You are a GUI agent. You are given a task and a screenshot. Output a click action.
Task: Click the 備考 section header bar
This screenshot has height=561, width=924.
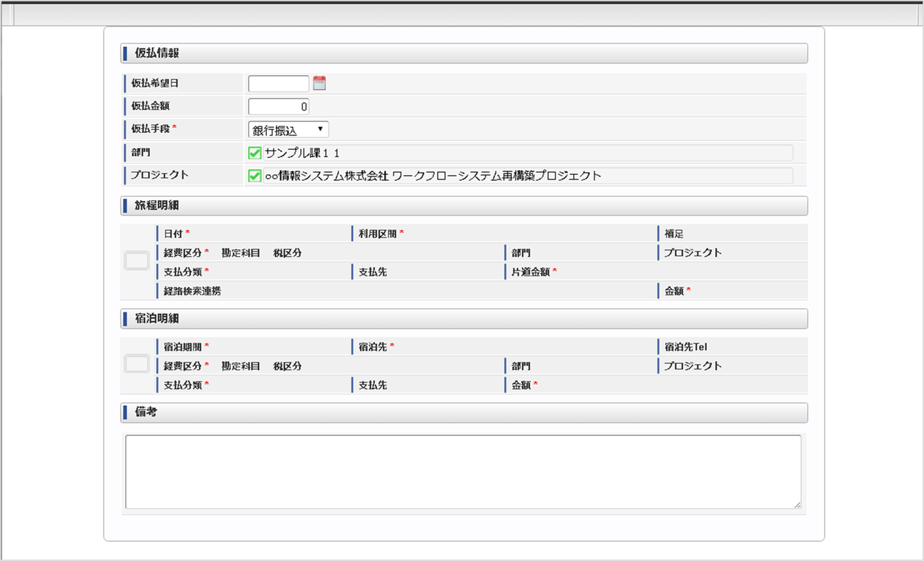[x=462, y=412]
